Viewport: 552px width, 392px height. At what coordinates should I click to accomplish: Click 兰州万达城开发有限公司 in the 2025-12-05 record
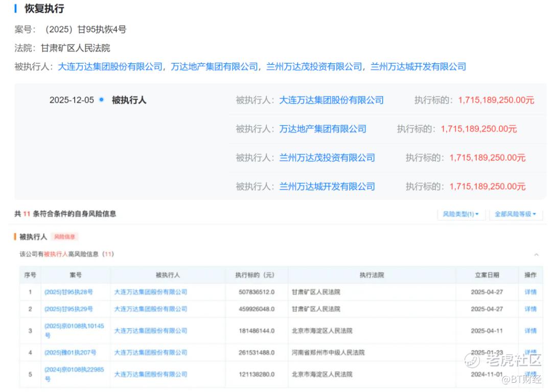pos(327,187)
